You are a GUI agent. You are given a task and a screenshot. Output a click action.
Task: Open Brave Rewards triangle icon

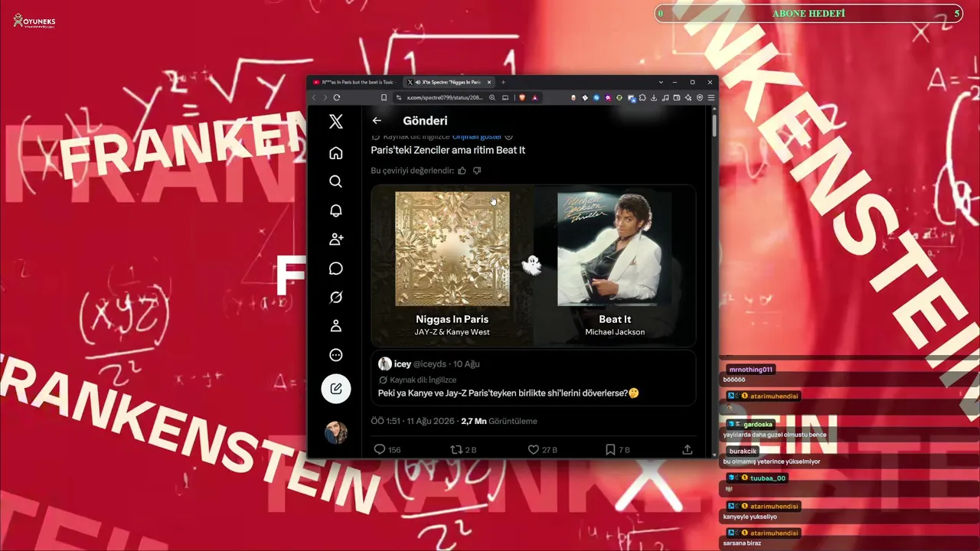[x=534, y=97]
